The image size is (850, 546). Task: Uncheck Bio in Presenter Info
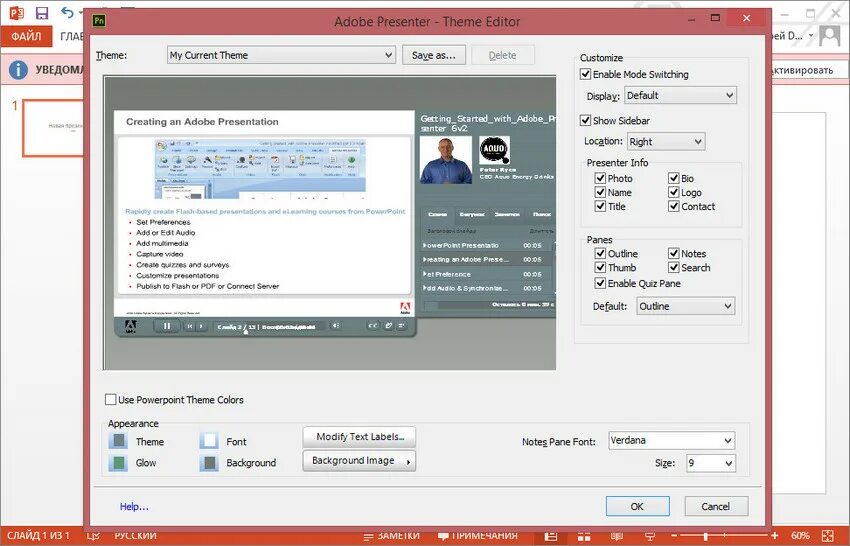(x=674, y=178)
